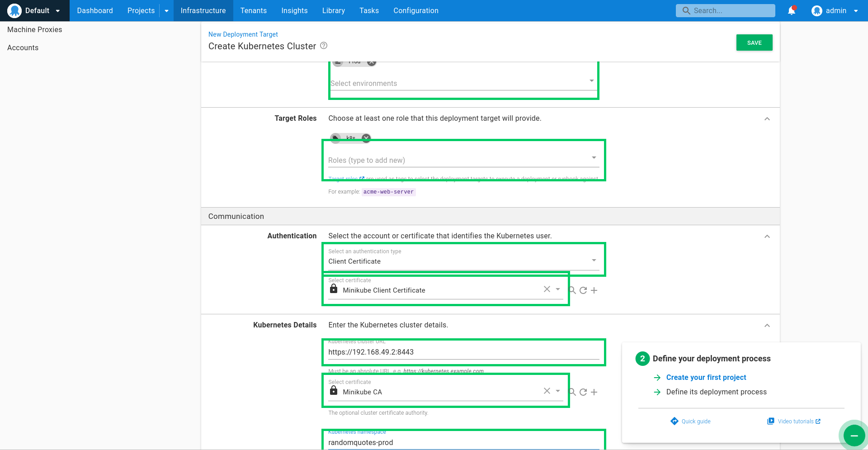Open the Insights tab
Screen dimensions: 868x450
click(294, 10)
